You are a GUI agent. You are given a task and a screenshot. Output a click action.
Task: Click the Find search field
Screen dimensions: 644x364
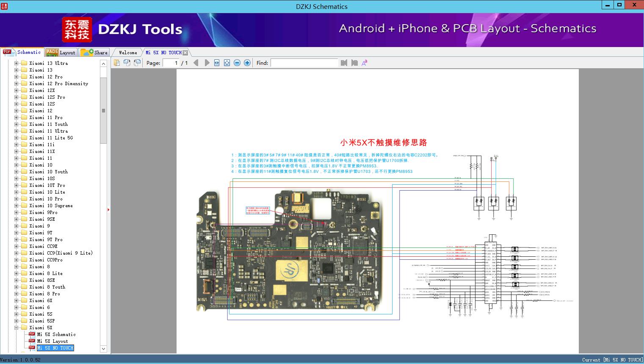(304, 63)
